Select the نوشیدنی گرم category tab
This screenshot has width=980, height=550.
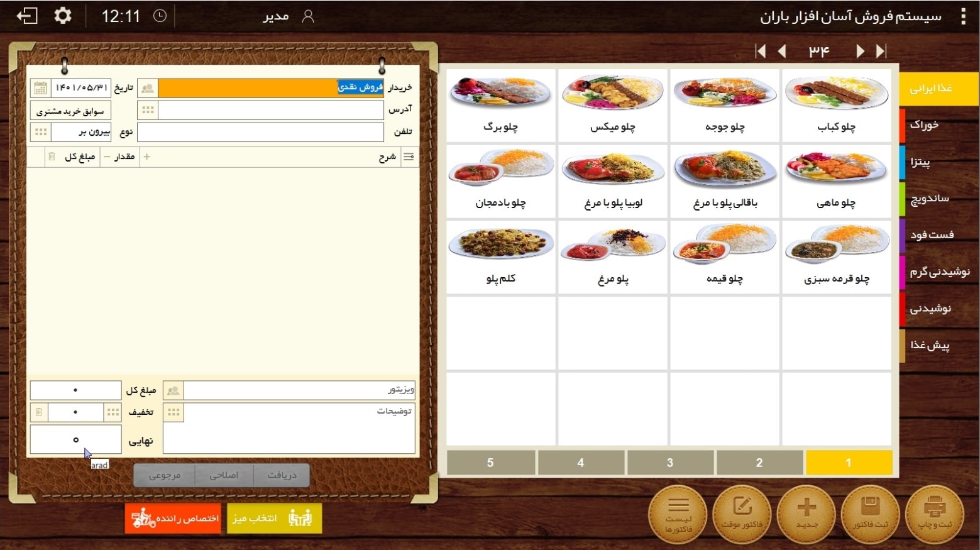point(939,272)
